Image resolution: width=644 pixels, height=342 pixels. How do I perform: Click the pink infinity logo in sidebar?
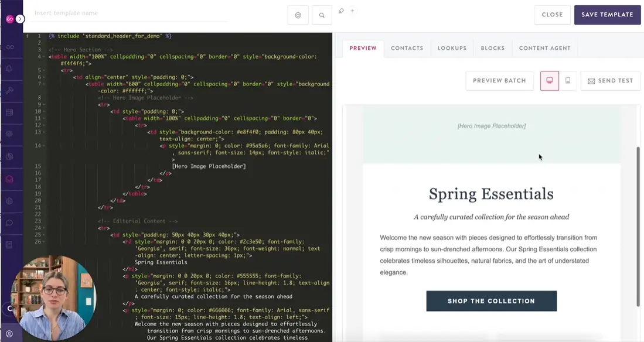[9, 19]
